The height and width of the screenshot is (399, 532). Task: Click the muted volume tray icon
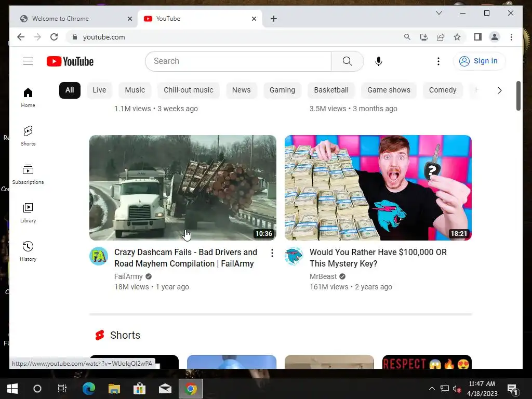457,389
